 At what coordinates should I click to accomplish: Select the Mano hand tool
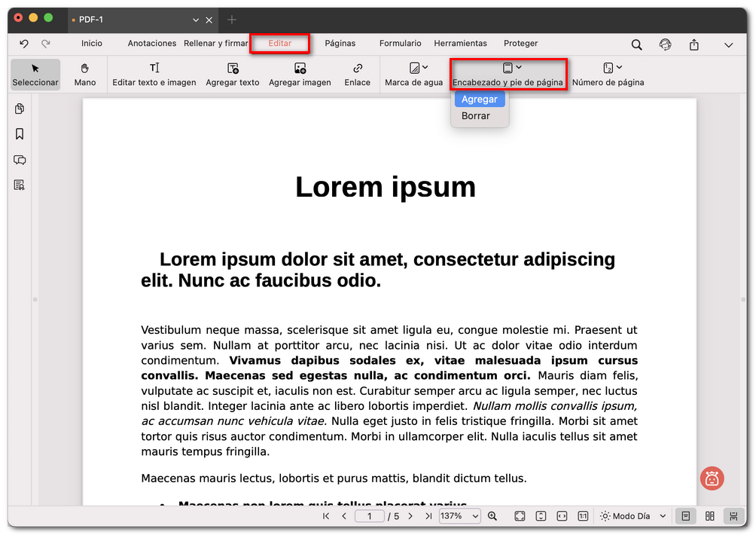click(85, 74)
